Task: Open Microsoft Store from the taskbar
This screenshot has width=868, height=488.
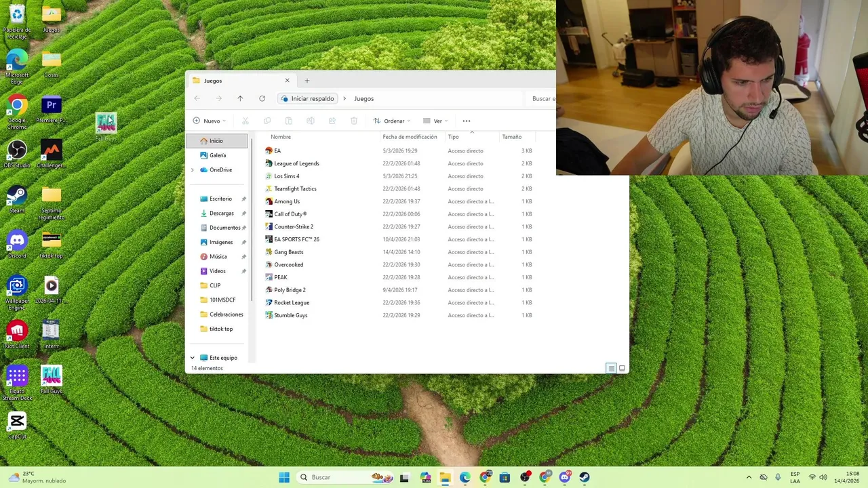Action: [505, 477]
